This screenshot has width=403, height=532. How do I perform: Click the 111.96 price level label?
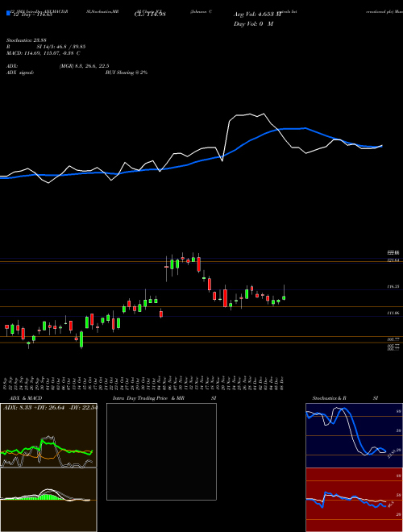pos(393,314)
